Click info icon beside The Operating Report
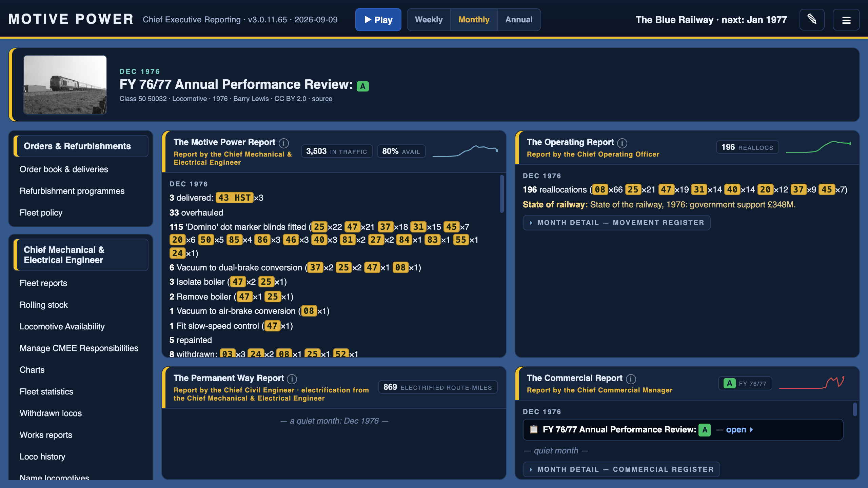Image resolution: width=868 pixels, height=488 pixels. [x=622, y=143]
